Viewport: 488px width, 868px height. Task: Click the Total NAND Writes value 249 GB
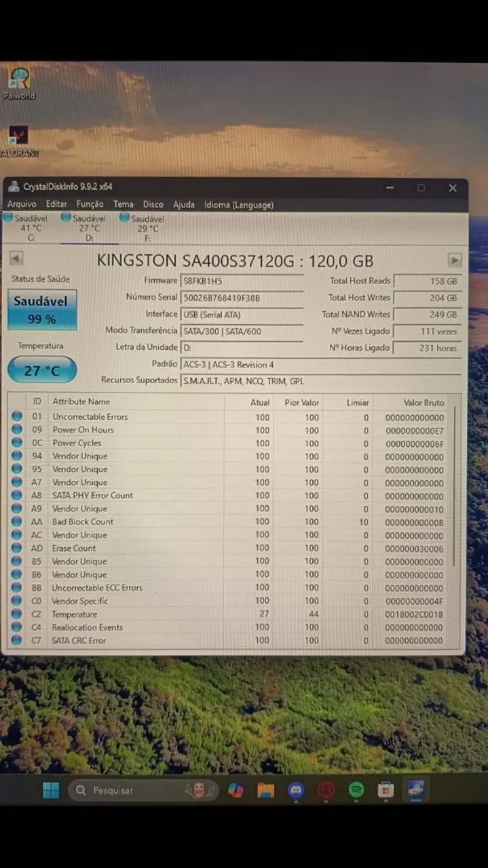(x=428, y=315)
